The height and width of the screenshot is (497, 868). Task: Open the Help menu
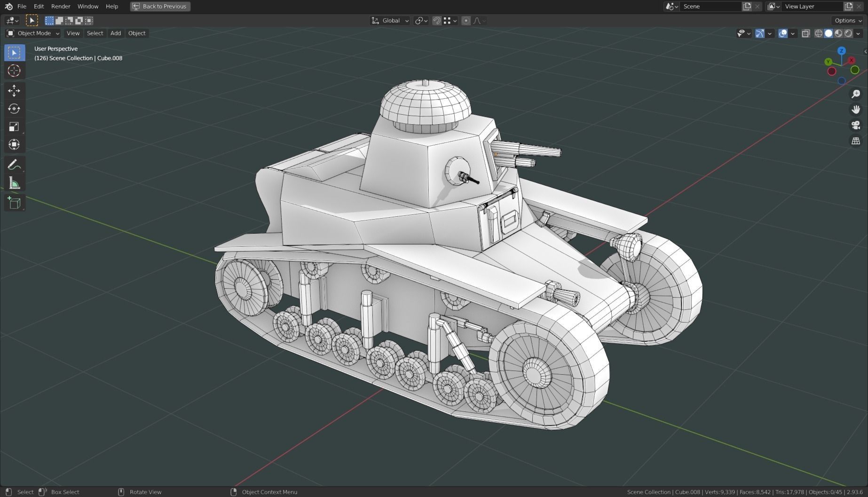pyautogui.click(x=112, y=7)
